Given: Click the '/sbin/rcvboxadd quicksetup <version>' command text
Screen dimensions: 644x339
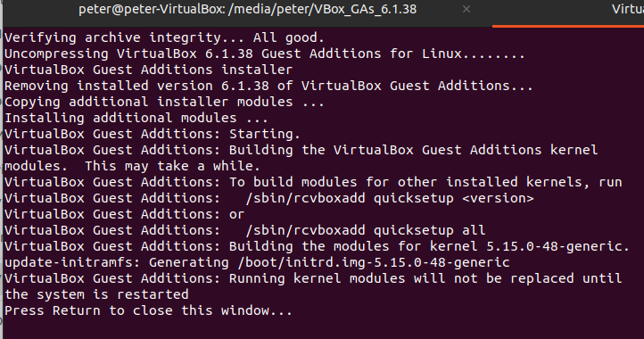Looking at the screenshot, I should (390, 198).
